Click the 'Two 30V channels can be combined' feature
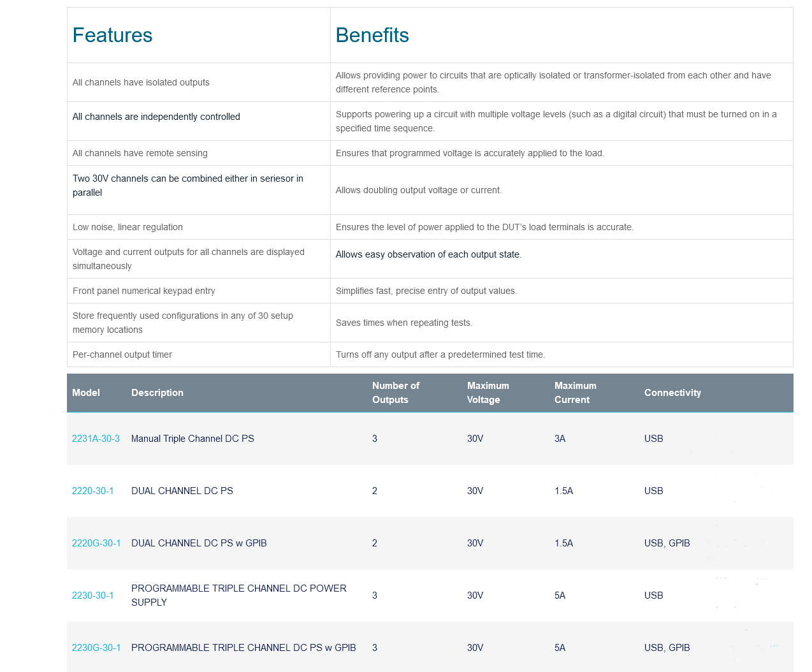 188,186
